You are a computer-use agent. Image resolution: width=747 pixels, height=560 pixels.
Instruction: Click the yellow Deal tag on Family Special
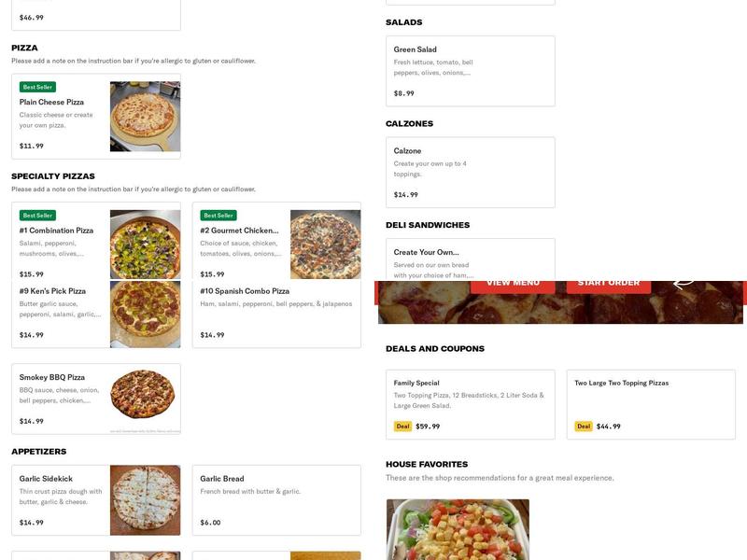click(x=402, y=427)
